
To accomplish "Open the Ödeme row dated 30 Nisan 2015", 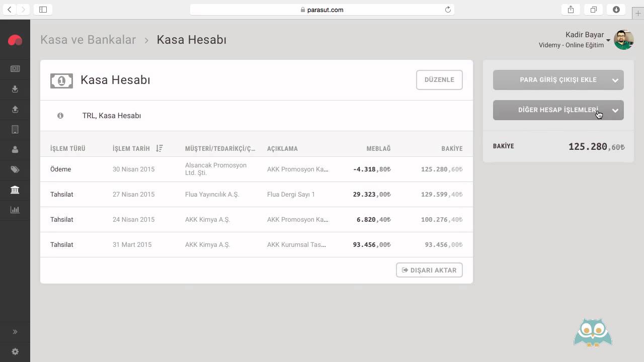I will pyautogui.click(x=257, y=169).
